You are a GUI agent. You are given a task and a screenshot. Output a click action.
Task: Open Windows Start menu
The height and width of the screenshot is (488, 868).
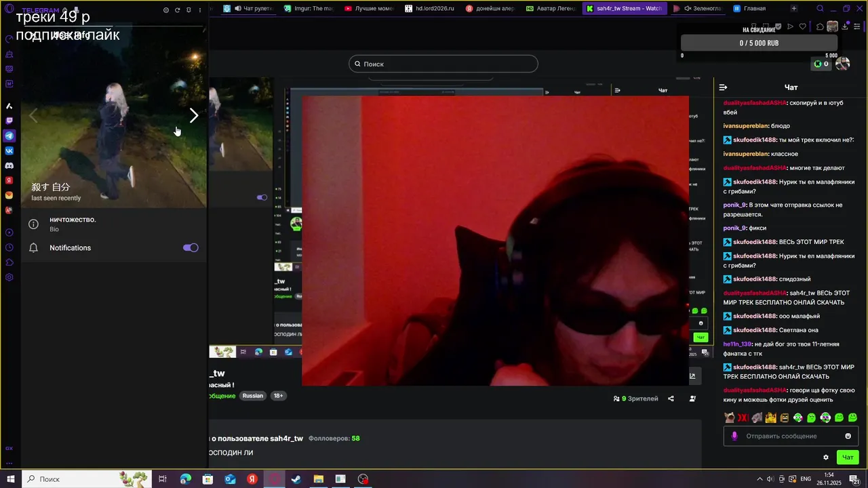11,479
